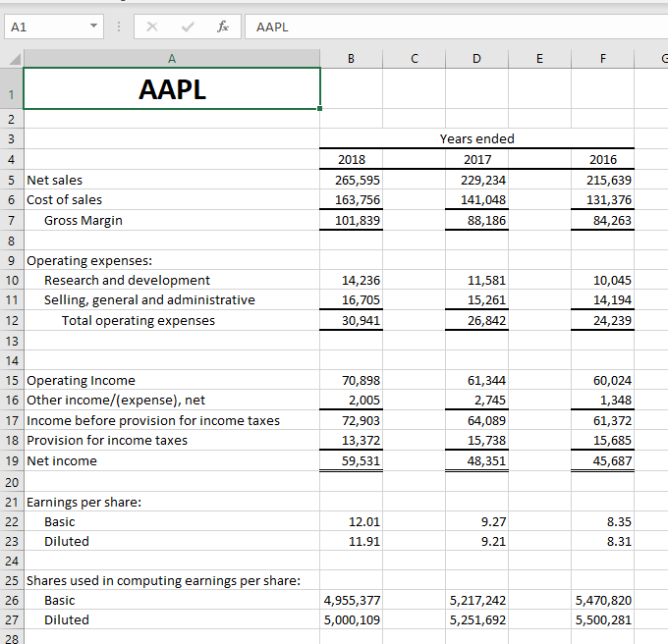Select column C header
Viewport: 668px width, 644px height.
point(415,58)
